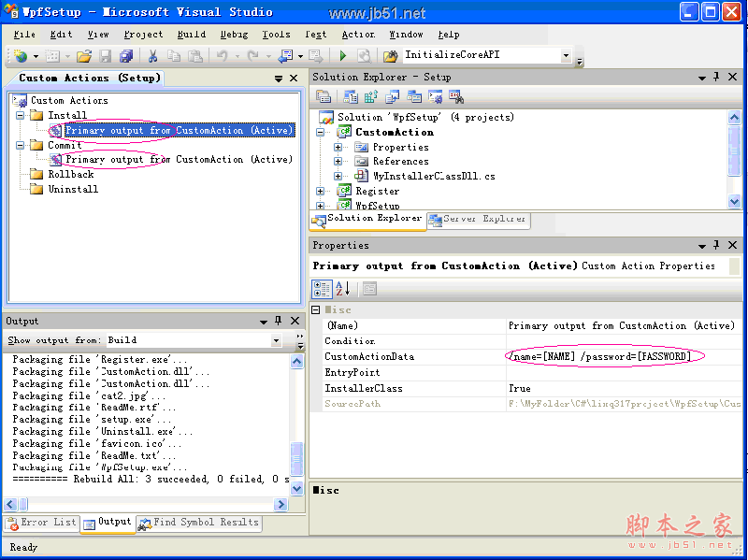Viewport: 748px width, 560px height.
Task: Click the Redo arrow icon
Action: tap(253, 56)
